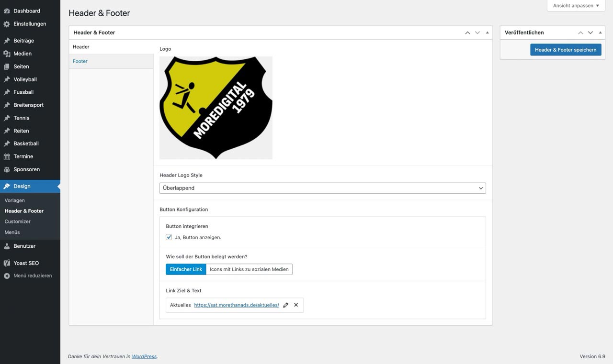Expand the 'Ansicht anpassen' screen options
The height and width of the screenshot is (364, 613).
(x=576, y=6)
